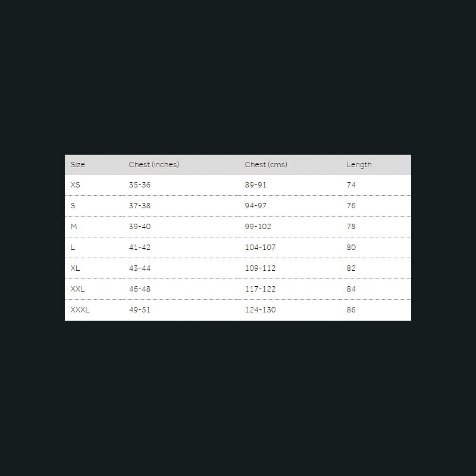
Task: Click the Chest (inches) column header
Action: [154, 165]
